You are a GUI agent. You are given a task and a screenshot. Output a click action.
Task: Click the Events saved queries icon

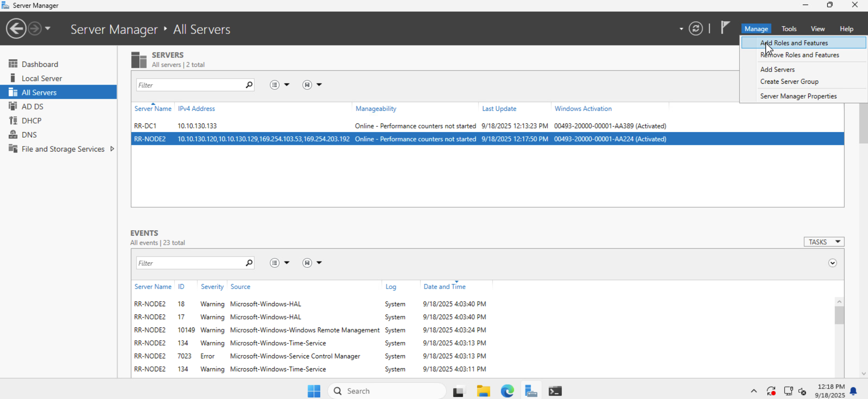[x=307, y=263]
